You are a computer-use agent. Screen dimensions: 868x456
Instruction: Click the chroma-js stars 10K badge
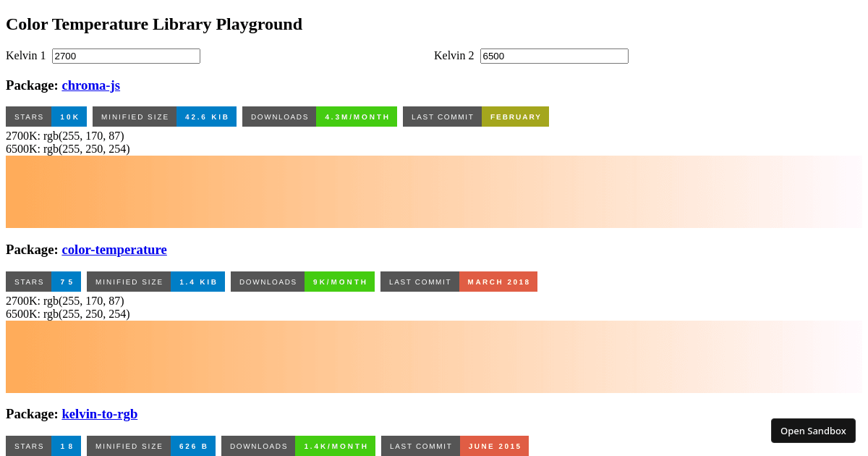tap(46, 117)
